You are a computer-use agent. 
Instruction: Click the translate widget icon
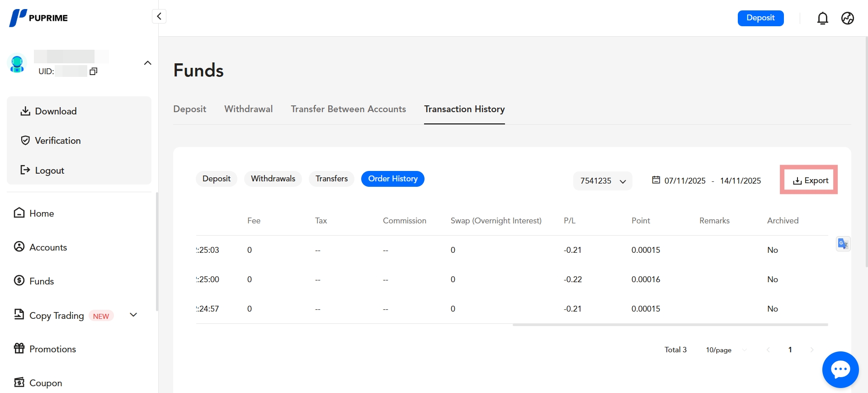pos(843,244)
